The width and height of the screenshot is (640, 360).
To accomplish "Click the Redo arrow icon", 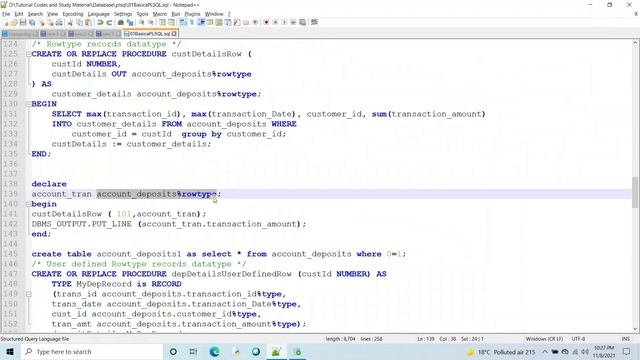I will click(109, 22).
